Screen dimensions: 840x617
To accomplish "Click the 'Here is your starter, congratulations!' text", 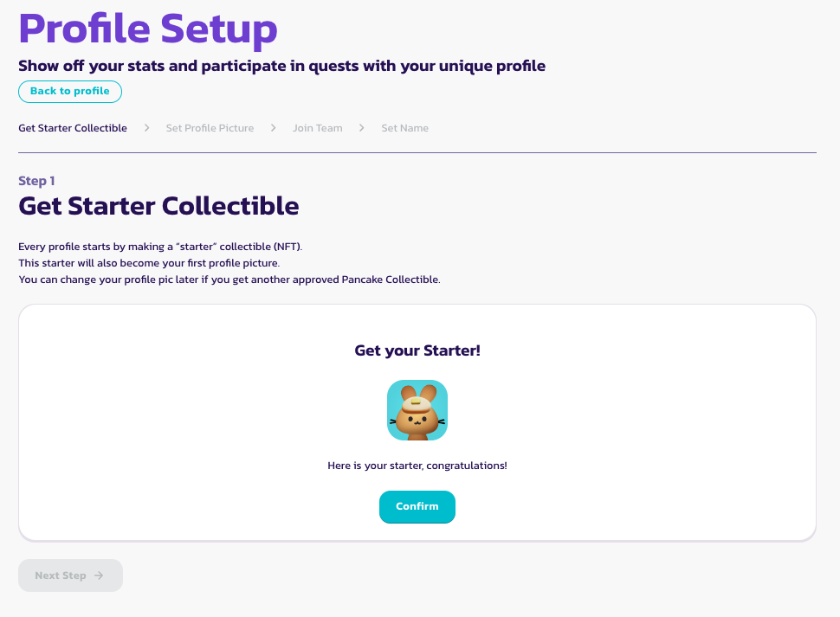I will [x=417, y=466].
